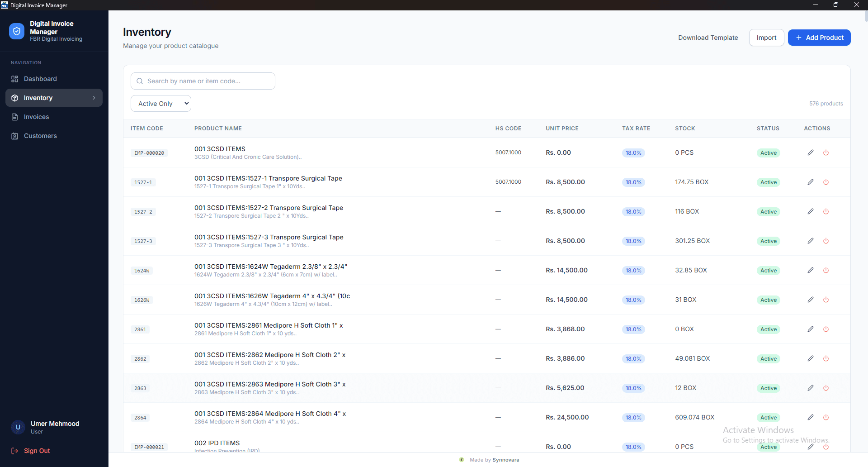The height and width of the screenshot is (467, 868).
Task: Click the STOCK column header
Action: [685, 129]
